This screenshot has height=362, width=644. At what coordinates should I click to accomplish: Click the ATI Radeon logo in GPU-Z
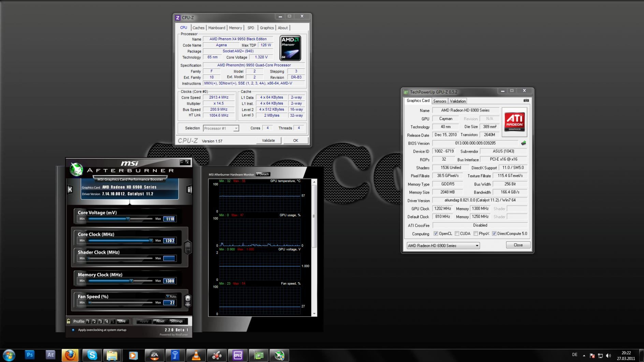pos(514,122)
